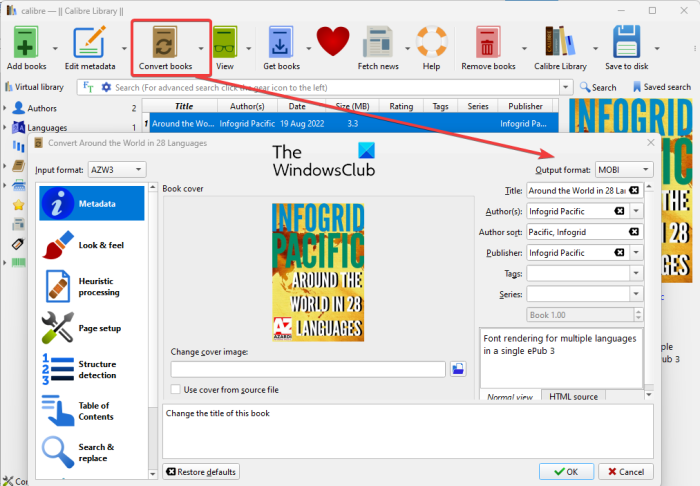Clear the Publisher field
Image resolution: width=700 pixels, height=486 pixels.
(619, 253)
